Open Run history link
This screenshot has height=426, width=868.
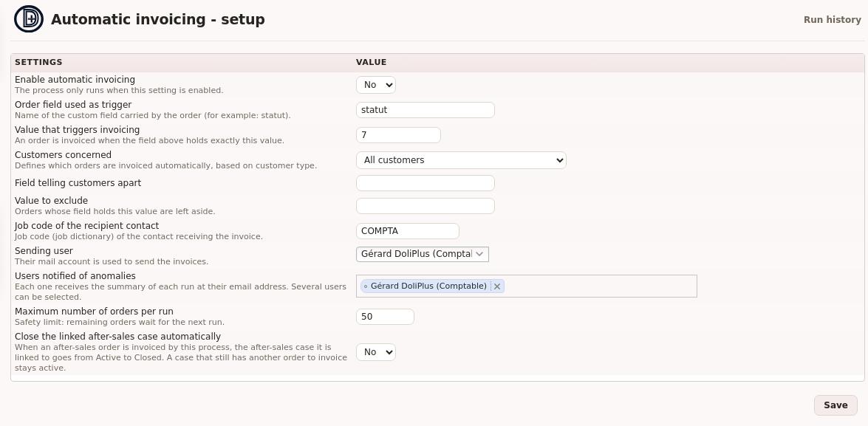click(x=832, y=20)
